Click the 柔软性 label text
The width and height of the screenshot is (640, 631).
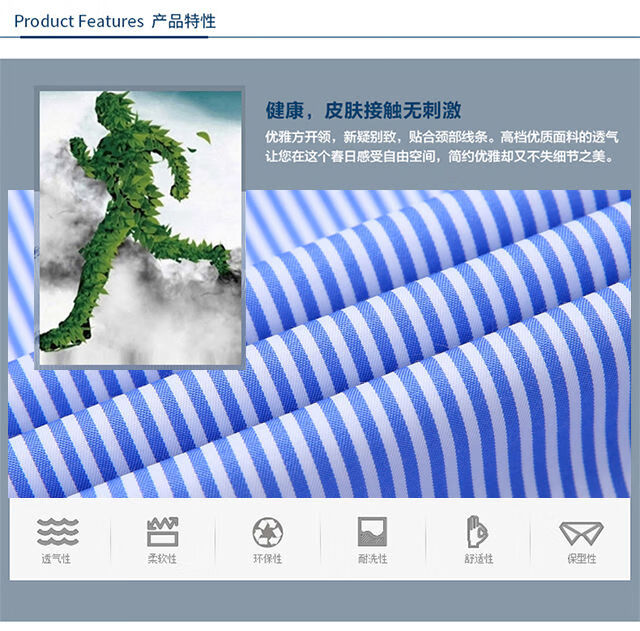[162, 558]
